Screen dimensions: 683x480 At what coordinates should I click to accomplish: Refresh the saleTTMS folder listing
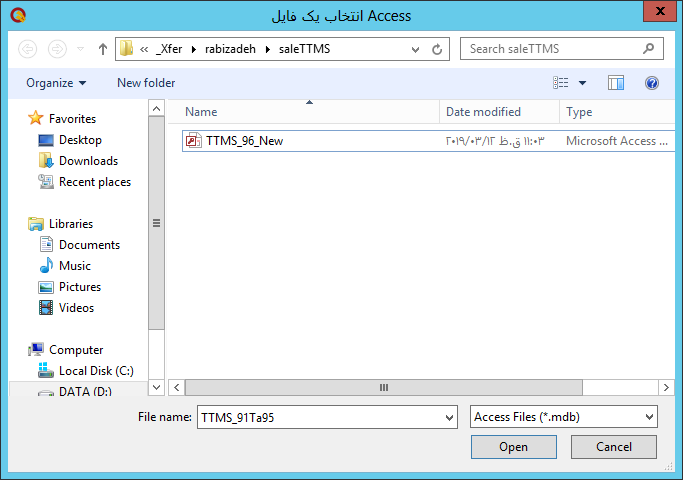click(x=437, y=48)
